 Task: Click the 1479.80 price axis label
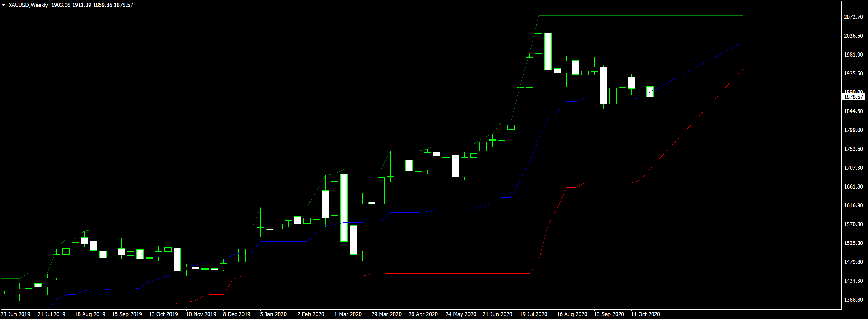tap(854, 262)
